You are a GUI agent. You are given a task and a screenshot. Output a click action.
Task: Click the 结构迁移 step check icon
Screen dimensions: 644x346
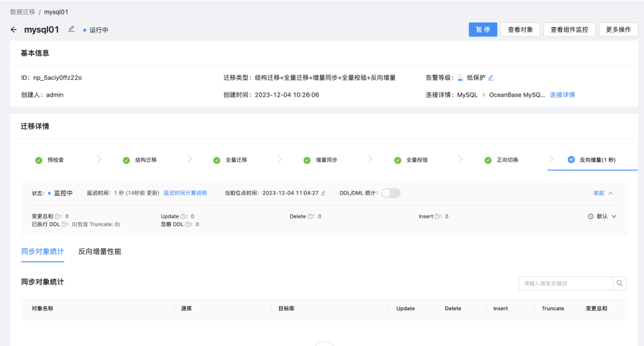(x=126, y=160)
